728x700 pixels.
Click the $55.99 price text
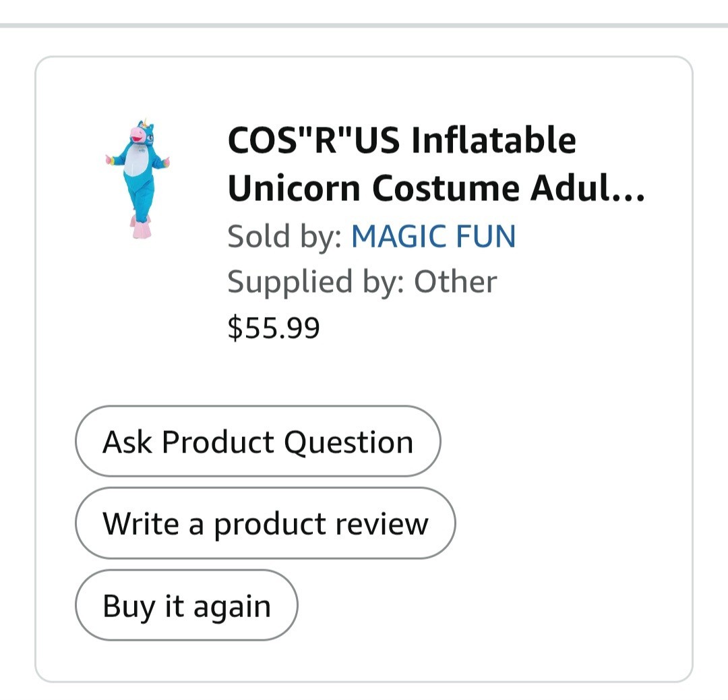click(x=274, y=328)
